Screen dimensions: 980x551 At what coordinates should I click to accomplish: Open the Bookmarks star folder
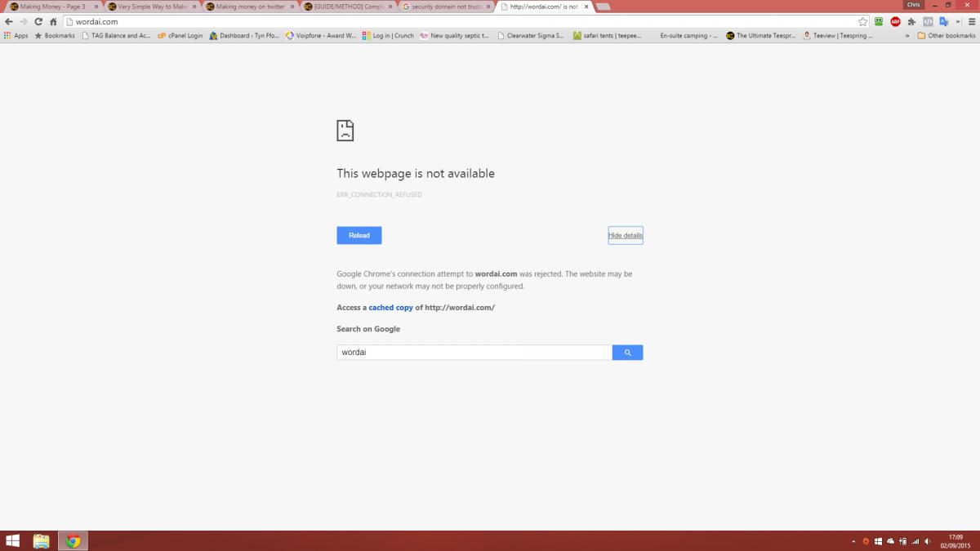point(55,36)
